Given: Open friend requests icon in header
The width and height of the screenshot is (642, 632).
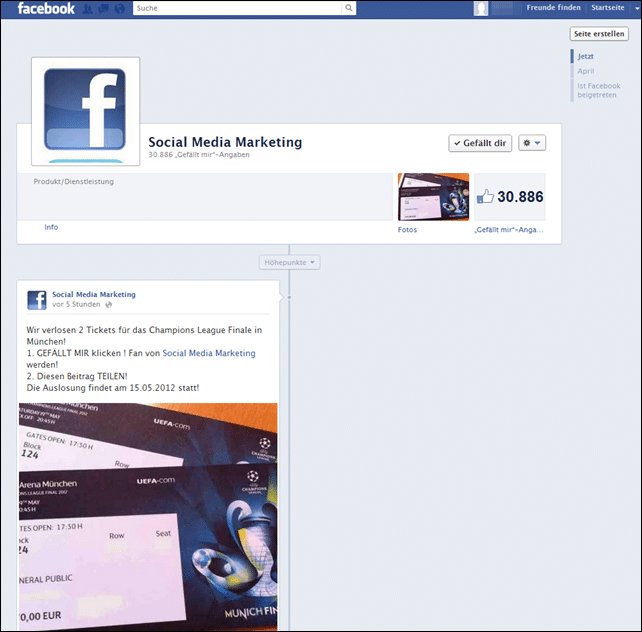Looking at the screenshot, I should coord(87,9).
